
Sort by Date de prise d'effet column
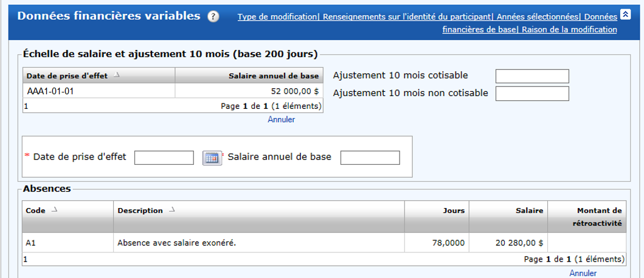(99, 75)
